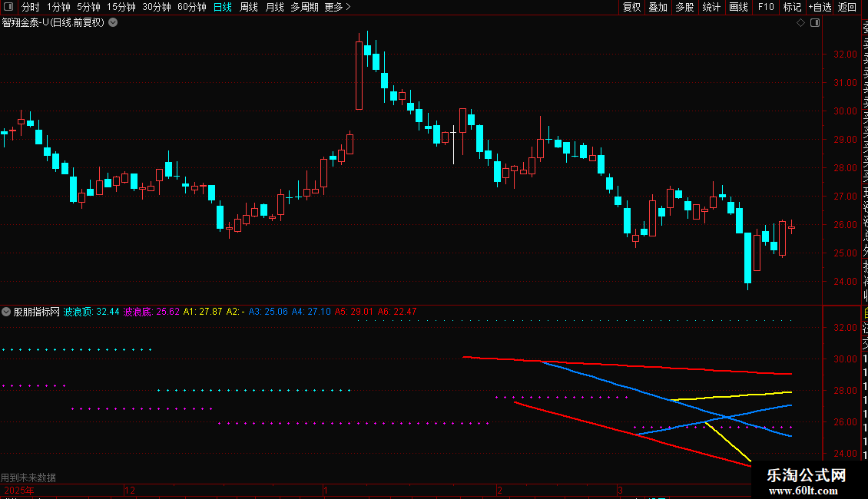Click the A4: 27.10 indicator value
Viewport: 868px width, 499px height.
click(x=311, y=312)
